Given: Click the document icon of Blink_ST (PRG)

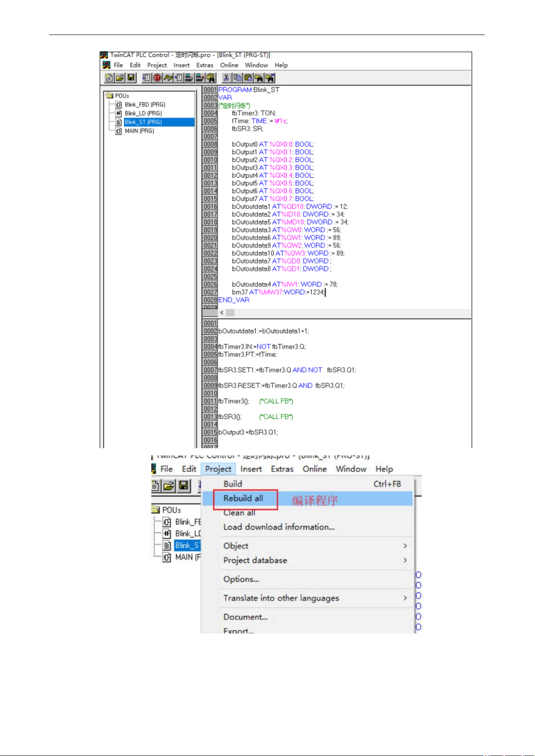Looking at the screenshot, I should click(118, 122).
